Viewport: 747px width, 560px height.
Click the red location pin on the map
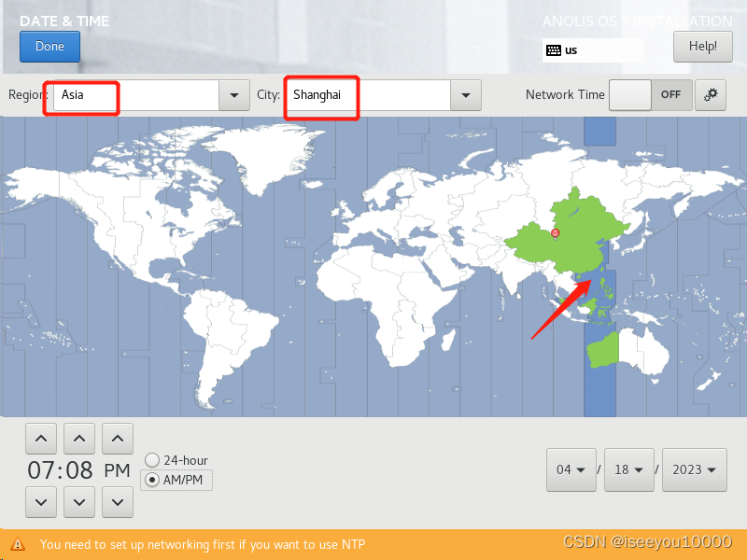point(555,233)
